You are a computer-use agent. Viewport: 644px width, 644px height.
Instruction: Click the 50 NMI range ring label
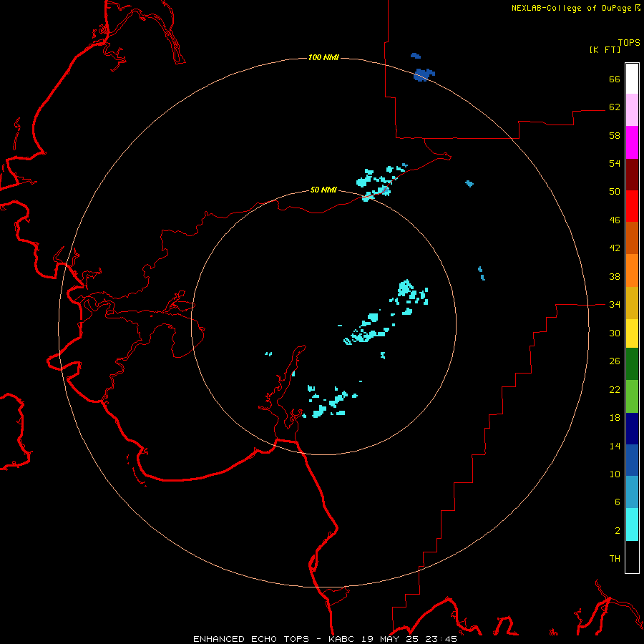point(323,190)
